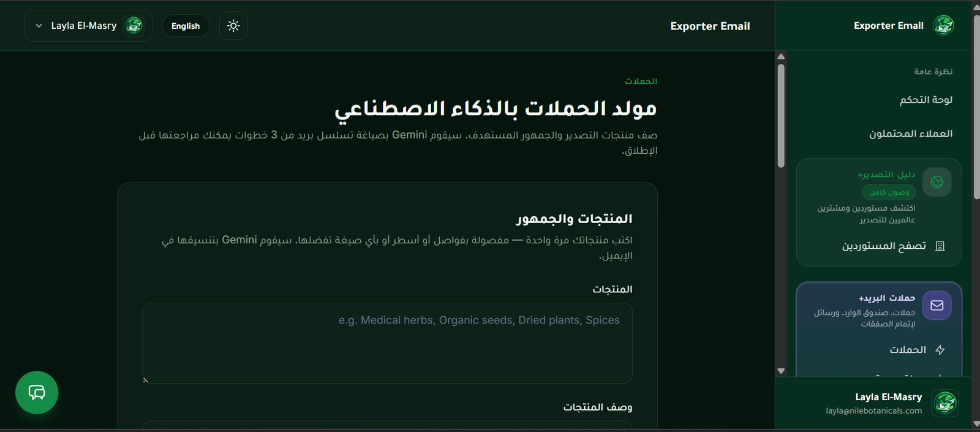Screen dimensions: 980x432
Task: Click the وصف المنتجات field label
Action: click(598, 407)
